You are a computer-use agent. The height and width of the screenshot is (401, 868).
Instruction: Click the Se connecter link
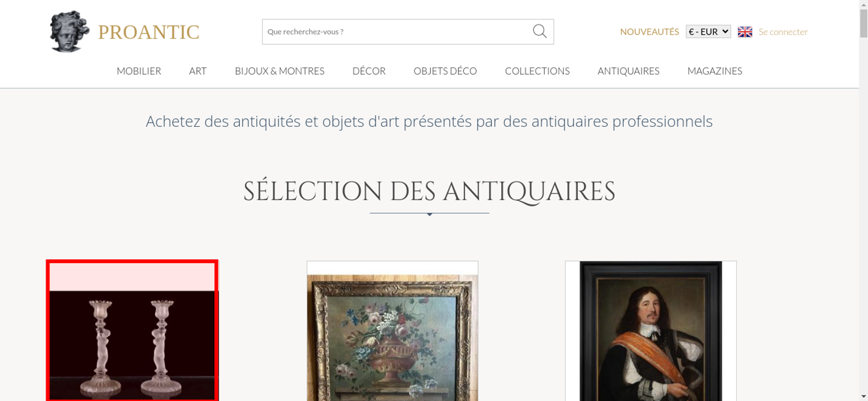click(783, 32)
